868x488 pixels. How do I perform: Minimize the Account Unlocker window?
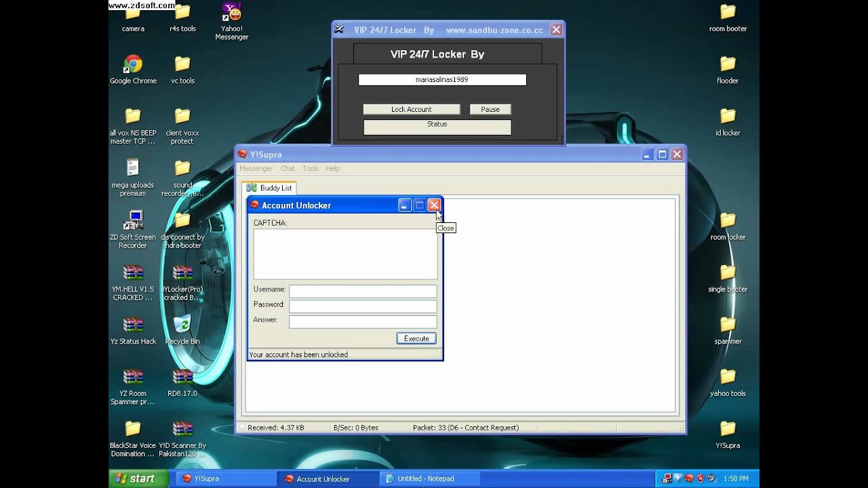[x=404, y=205]
